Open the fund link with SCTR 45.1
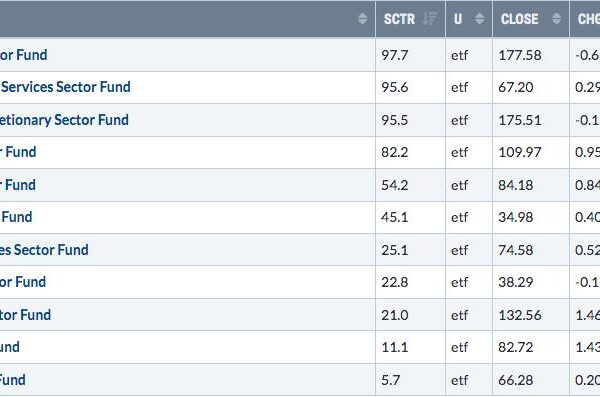This screenshot has height=397, width=600. pos(16,217)
